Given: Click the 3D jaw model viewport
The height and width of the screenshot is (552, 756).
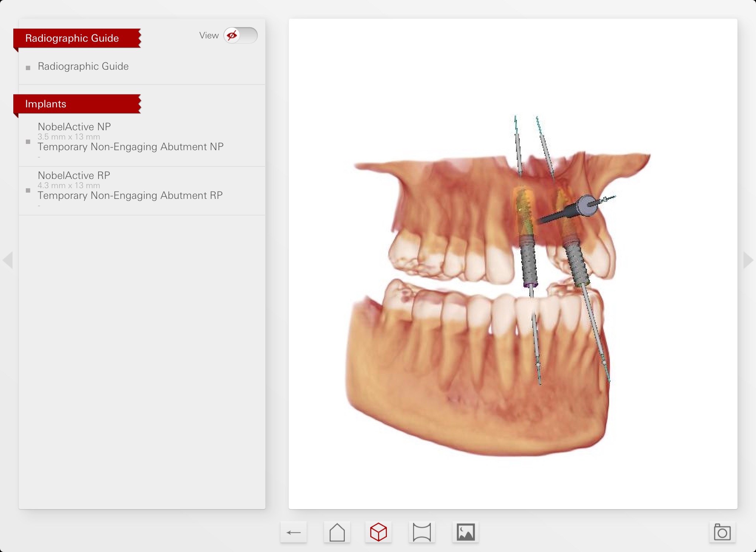Looking at the screenshot, I should 513,264.
